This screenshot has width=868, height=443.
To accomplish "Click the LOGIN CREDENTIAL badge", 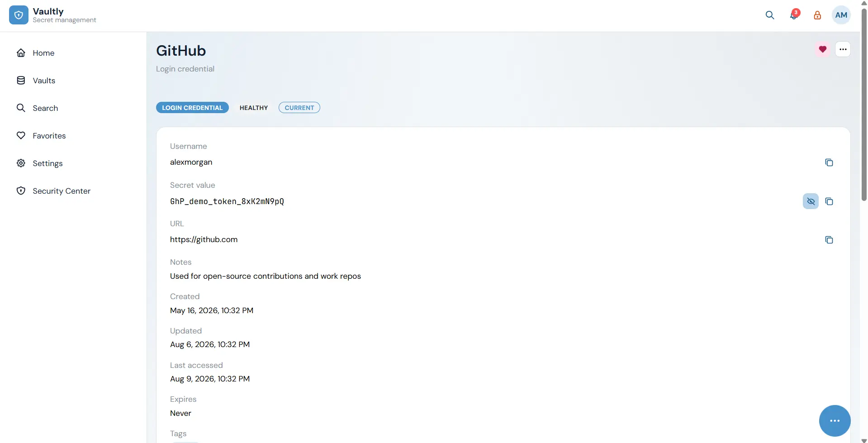I will [x=192, y=108].
